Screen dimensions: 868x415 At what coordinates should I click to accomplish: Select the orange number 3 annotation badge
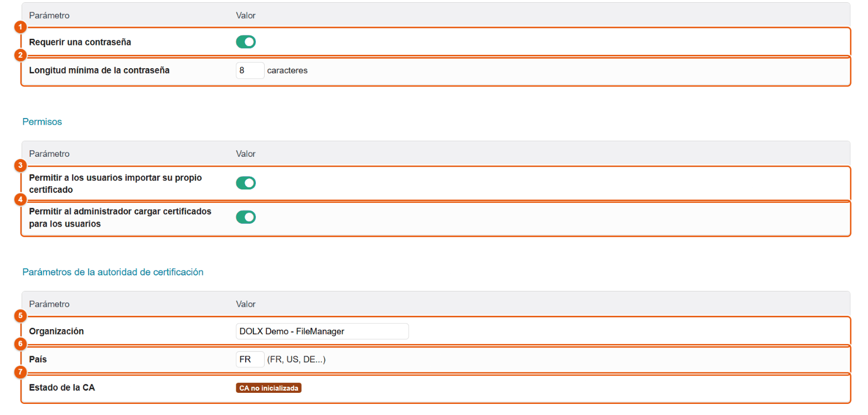(x=20, y=165)
